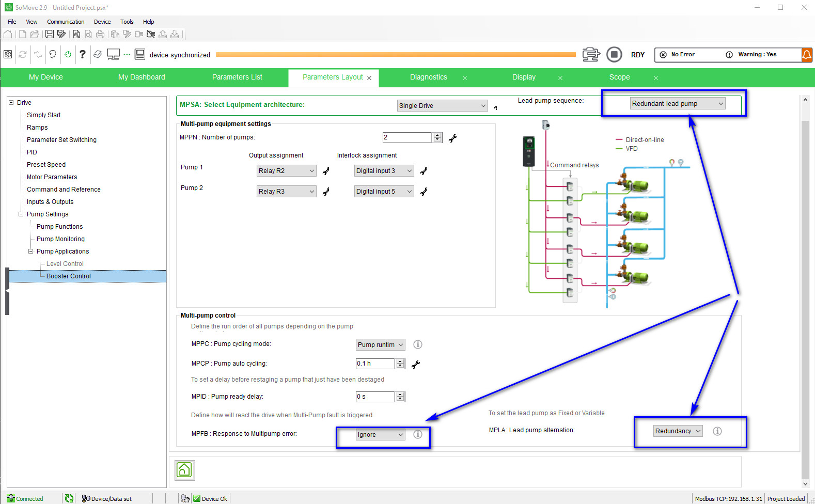Open the Tools menu
This screenshot has height=504, width=815.
[127, 22]
